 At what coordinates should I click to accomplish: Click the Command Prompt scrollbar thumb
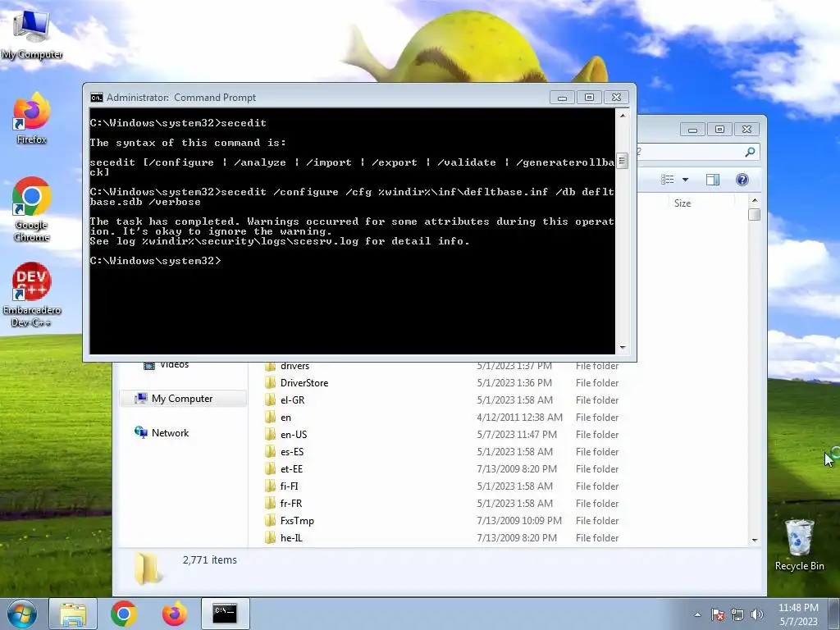[x=623, y=161]
